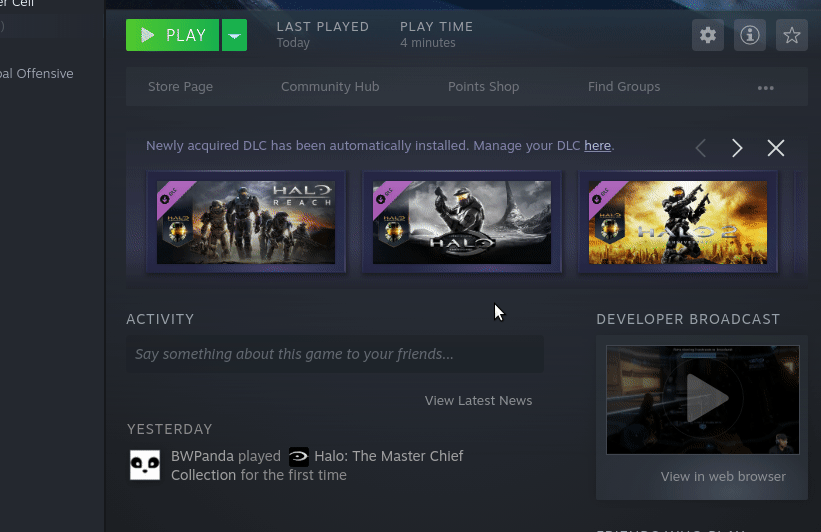Click the LAST PLAYED Today text
Viewport: 821px width, 532px height.
pyautogui.click(x=323, y=35)
